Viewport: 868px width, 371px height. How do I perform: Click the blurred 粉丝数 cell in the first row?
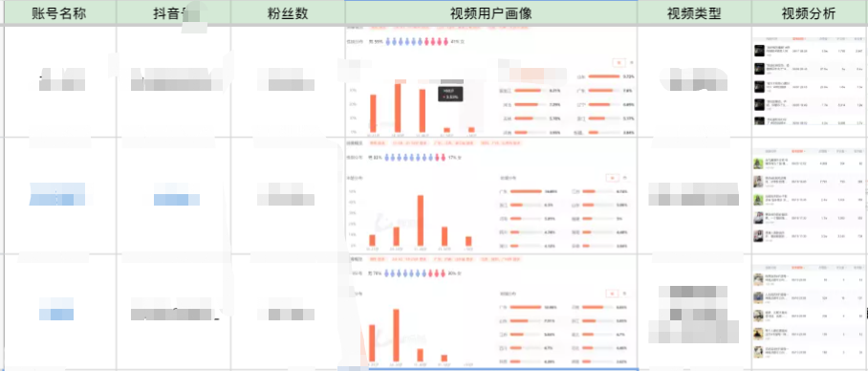(x=288, y=81)
